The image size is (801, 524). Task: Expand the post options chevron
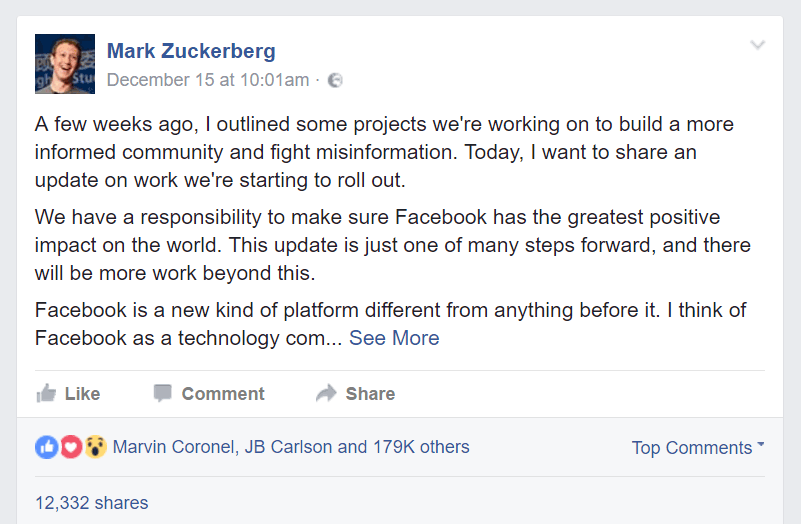click(x=757, y=45)
